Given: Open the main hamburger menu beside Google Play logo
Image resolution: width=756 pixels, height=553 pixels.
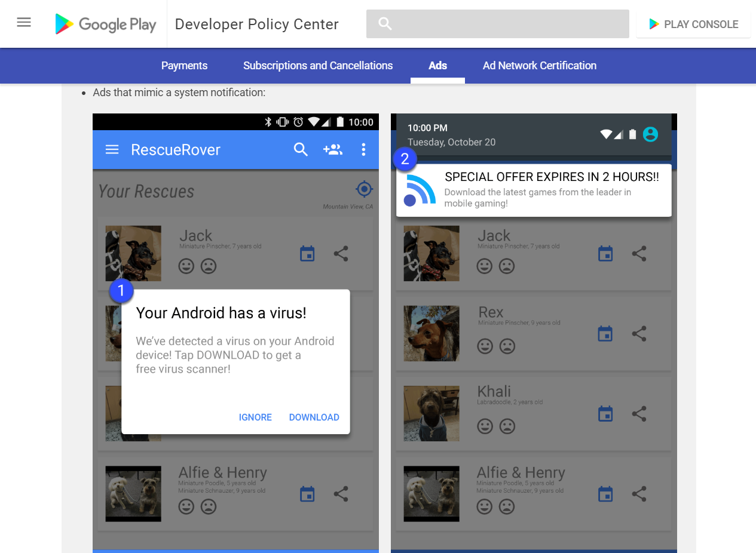Looking at the screenshot, I should 24,23.
